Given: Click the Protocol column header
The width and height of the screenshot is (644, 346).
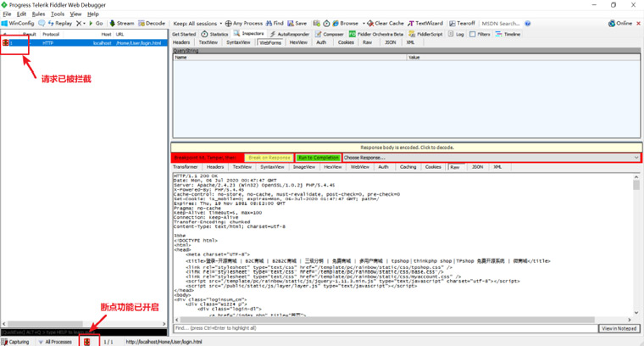Looking at the screenshot, I should (51, 34).
